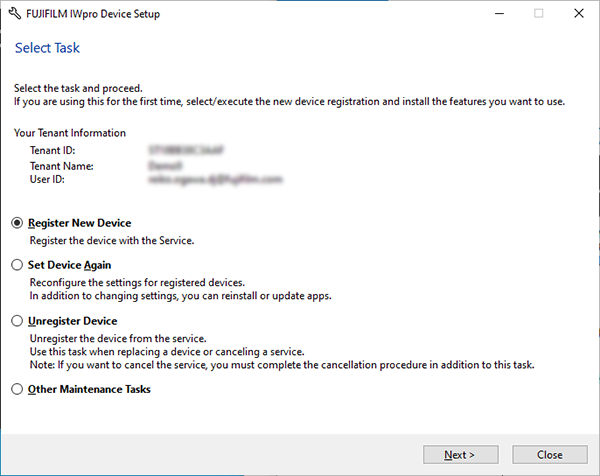
Task: Choose the Set Device Again option
Action: tap(17, 265)
